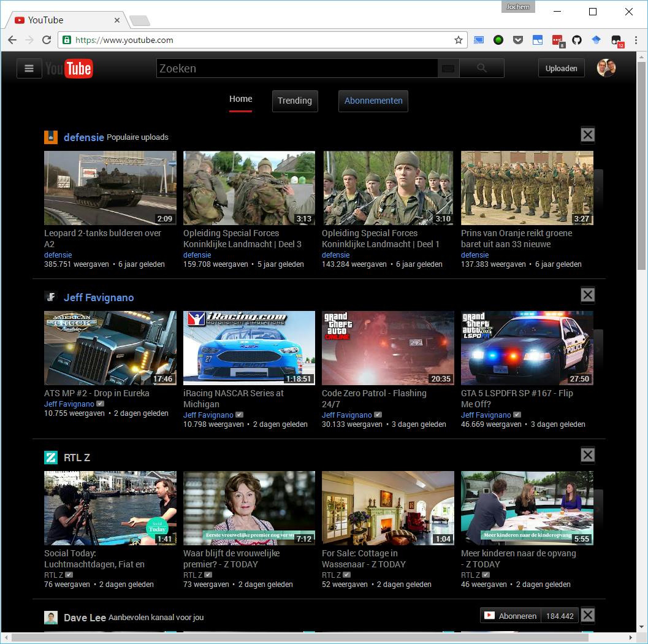Open the on-screen keyboard icon in search

click(448, 69)
